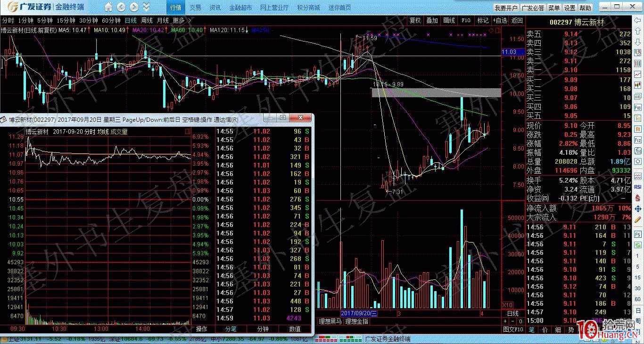Image resolution: width=644 pixels, height=344 pixels.
Task: Go to the home page icon
Action: 108,7
